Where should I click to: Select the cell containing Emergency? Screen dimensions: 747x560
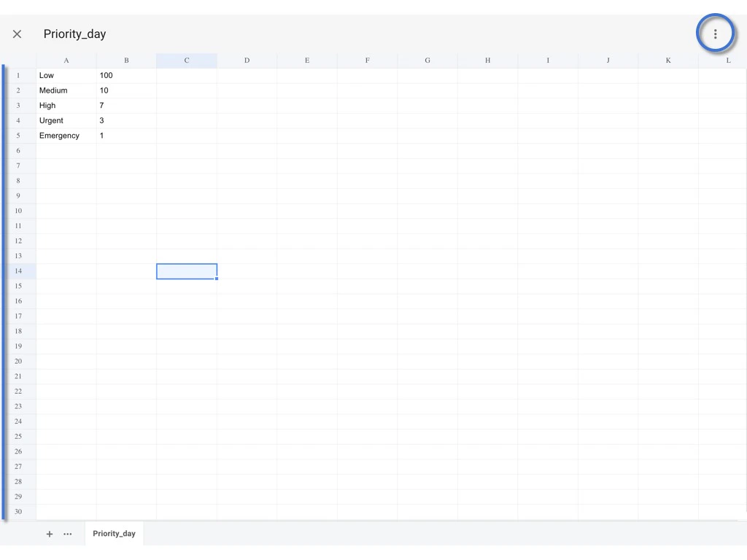(66, 135)
